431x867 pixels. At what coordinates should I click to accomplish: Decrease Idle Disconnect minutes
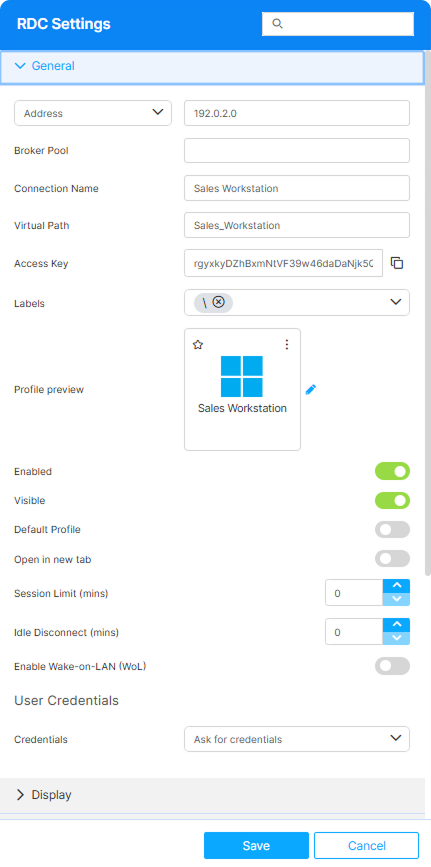pos(396,638)
